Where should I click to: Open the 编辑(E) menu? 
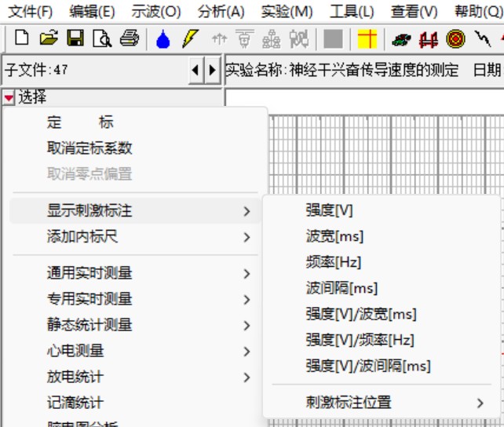(92, 12)
